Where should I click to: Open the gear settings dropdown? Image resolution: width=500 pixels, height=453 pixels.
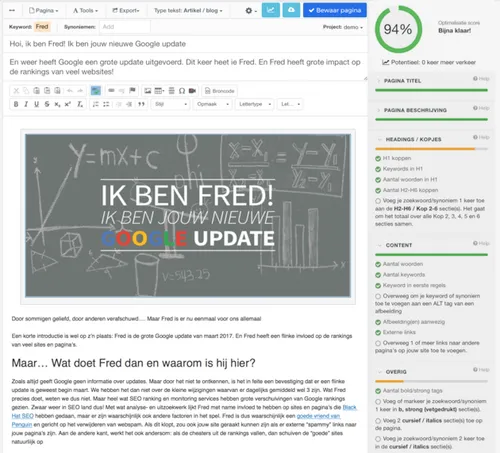pyautogui.click(x=251, y=11)
